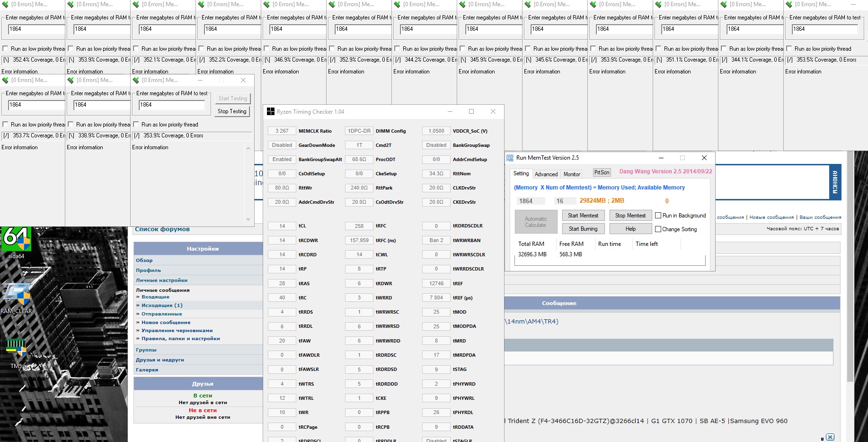Viewport: 868px width, 442px height.
Task: Click the Automatic Calculate button
Action: click(535, 222)
